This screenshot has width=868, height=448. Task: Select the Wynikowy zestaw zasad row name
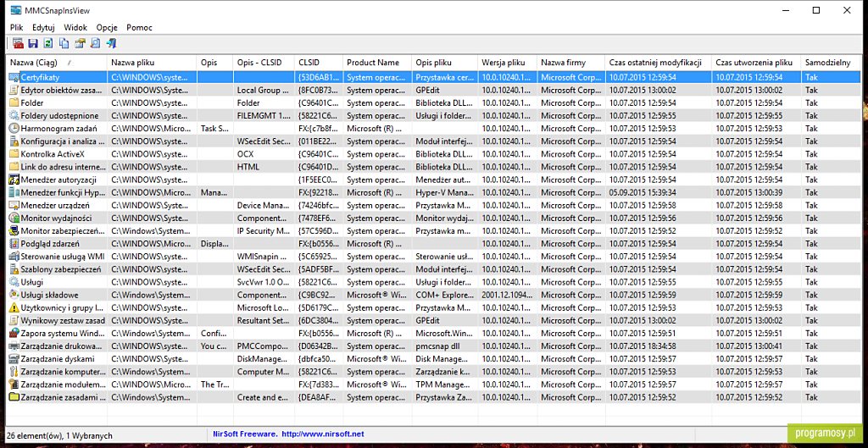pos(63,320)
